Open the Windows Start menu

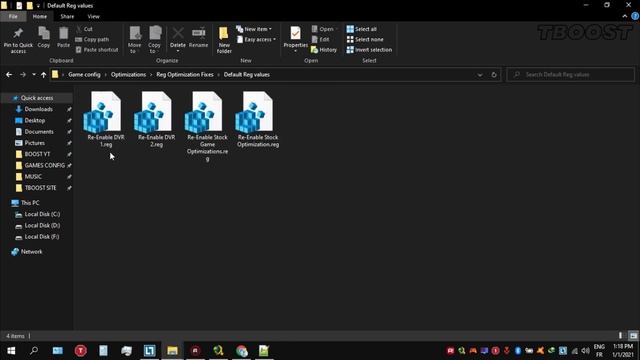(x=11, y=351)
